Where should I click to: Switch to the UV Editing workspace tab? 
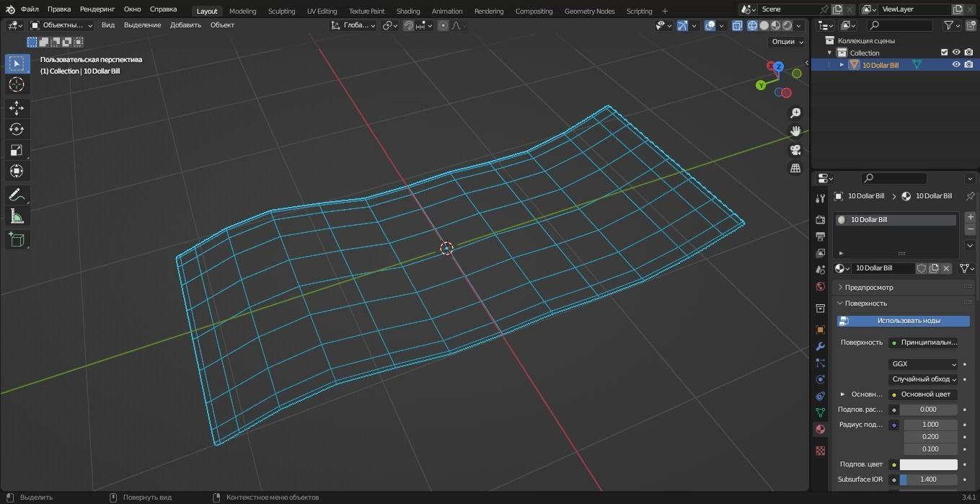click(x=322, y=11)
